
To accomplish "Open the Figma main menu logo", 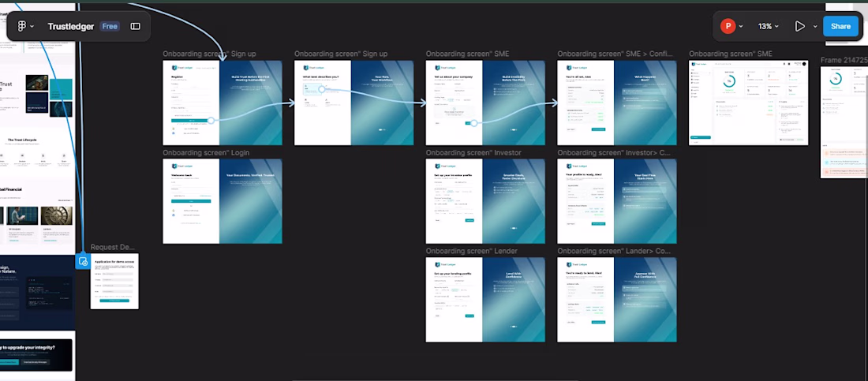I will point(22,26).
